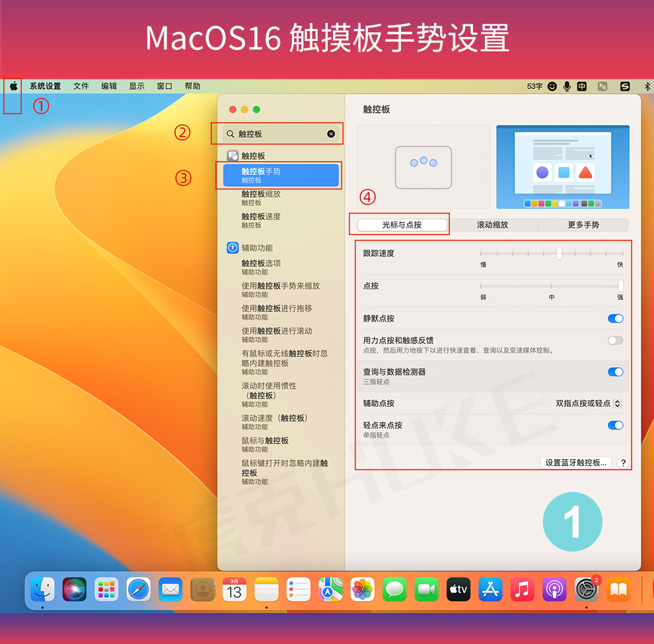The image size is (654, 644).
Task: Click the 触控板 search field
Action: point(280,134)
